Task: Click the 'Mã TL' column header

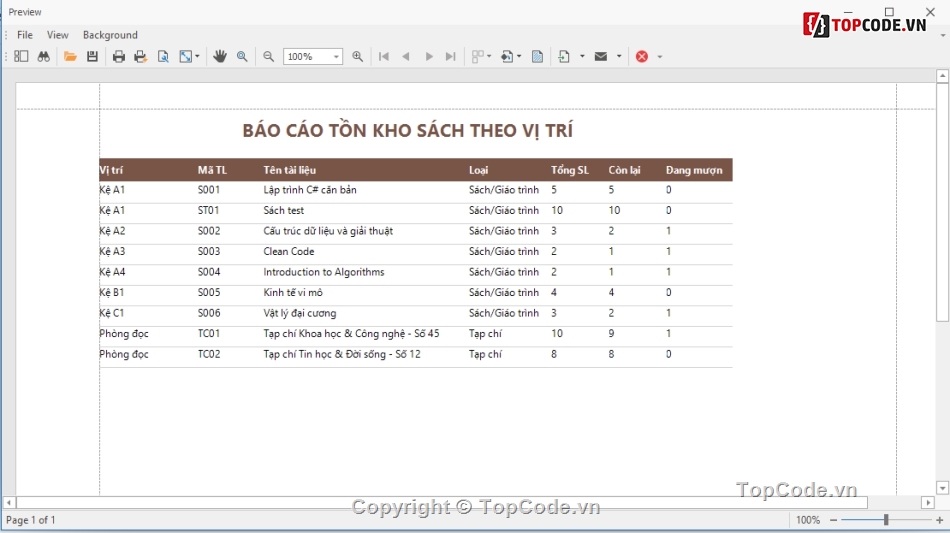Action: click(212, 170)
